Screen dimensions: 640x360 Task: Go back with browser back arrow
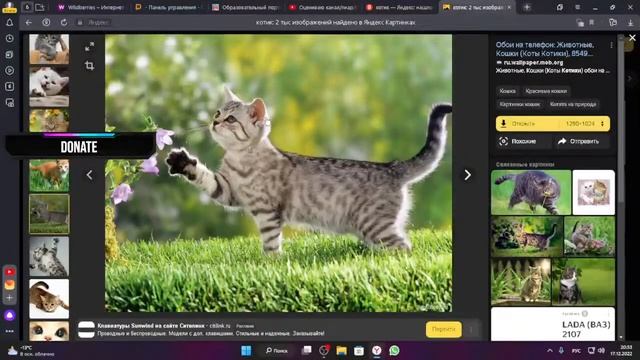pyautogui.click(x=29, y=23)
